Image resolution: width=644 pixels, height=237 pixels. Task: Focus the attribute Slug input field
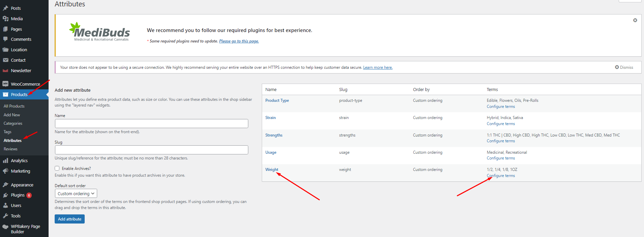(x=151, y=150)
